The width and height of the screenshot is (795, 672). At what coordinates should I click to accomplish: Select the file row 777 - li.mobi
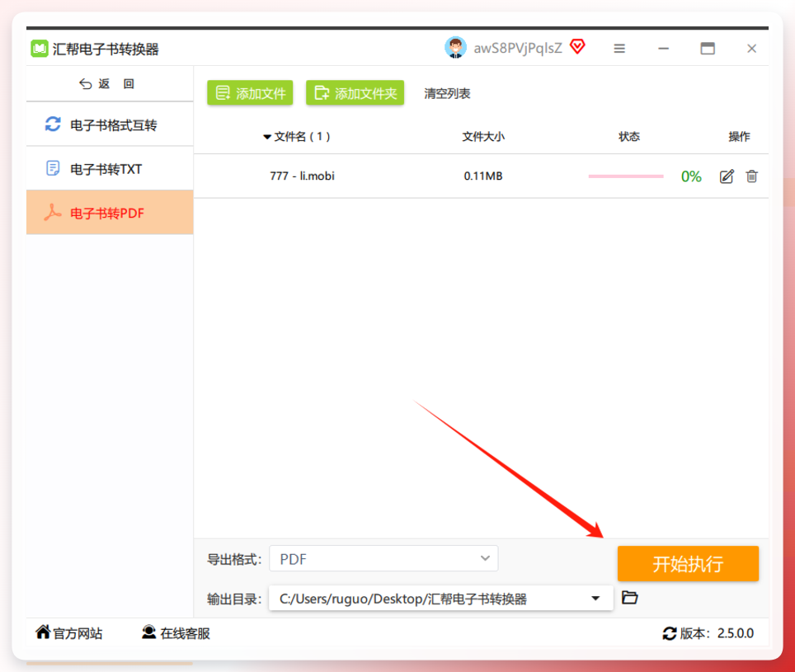[x=481, y=176]
